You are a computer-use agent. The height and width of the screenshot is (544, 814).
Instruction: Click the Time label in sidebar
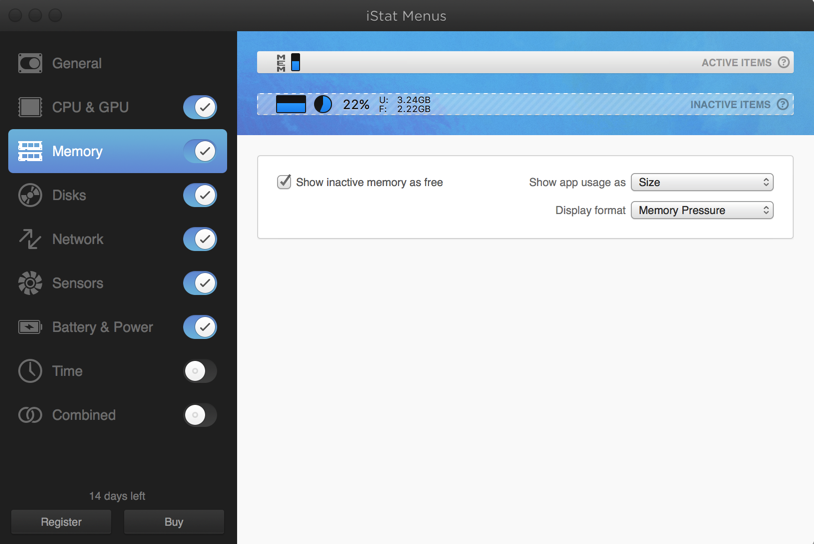coord(67,371)
